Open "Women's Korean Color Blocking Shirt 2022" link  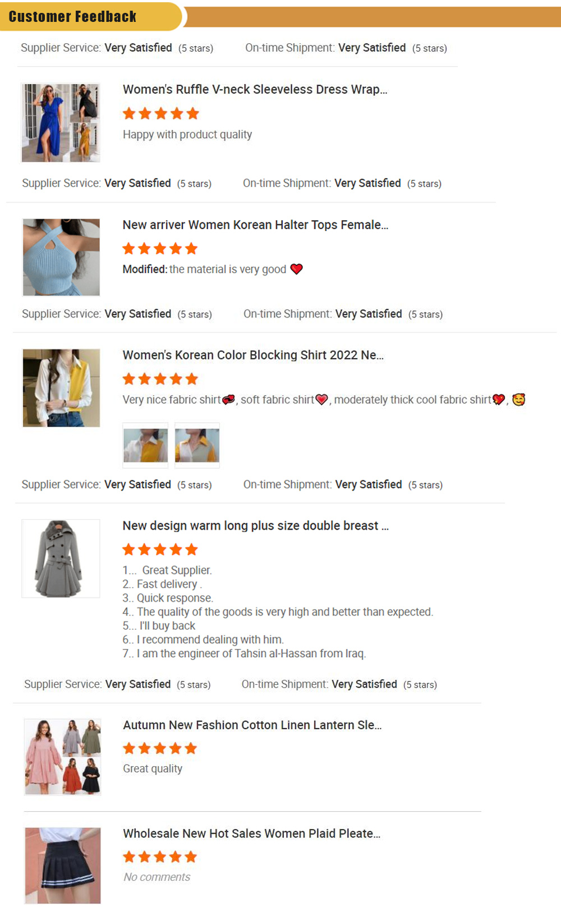253,355
